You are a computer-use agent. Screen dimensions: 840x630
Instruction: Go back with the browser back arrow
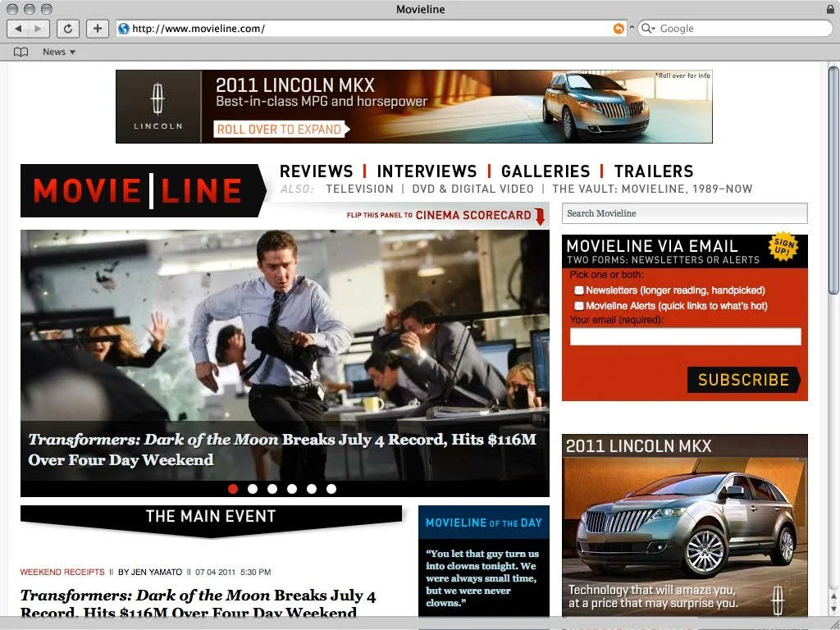(18, 29)
